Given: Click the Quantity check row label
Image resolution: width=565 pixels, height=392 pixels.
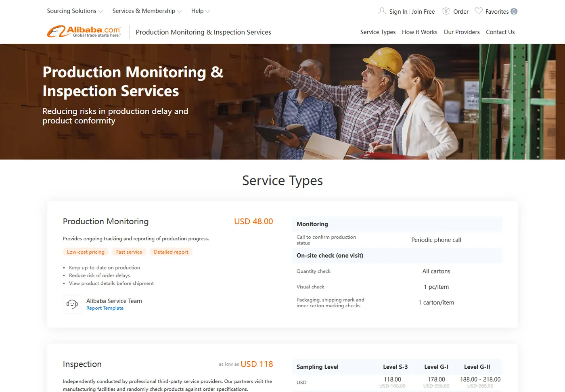Looking at the screenshot, I should coord(314,271).
